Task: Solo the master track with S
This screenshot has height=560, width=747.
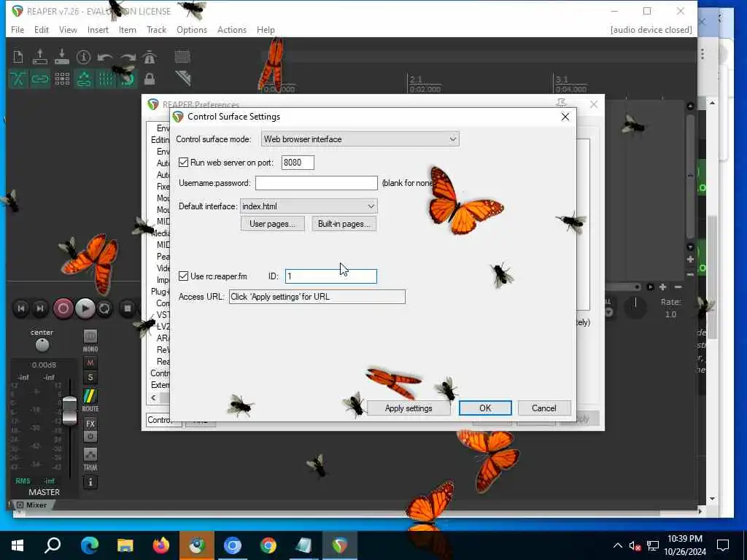Action: pyautogui.click(x=90, y=378)
